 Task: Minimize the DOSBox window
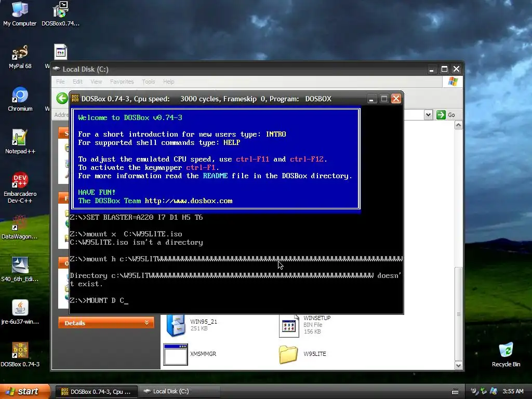371,99
